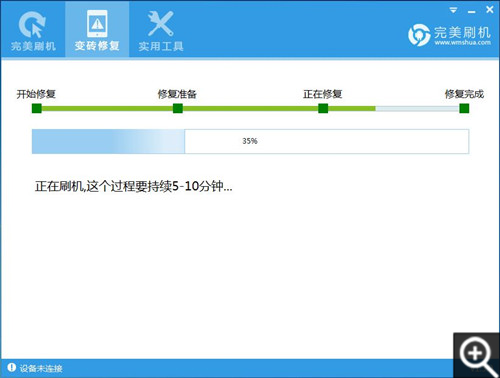
Task: Click the 开始修复 step marker
Action: coord(37,108)
